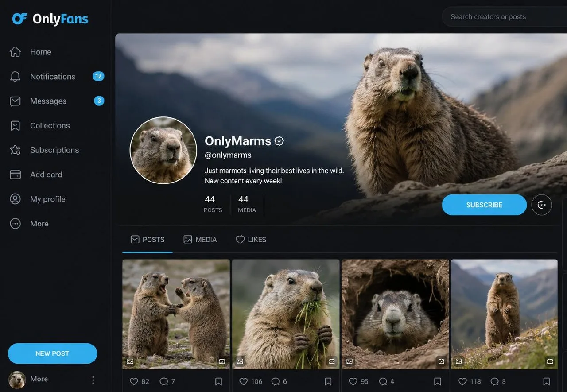Viewport: 567px width, 392px height.
Task: Like the post with 95 likes
Action: 353,381
